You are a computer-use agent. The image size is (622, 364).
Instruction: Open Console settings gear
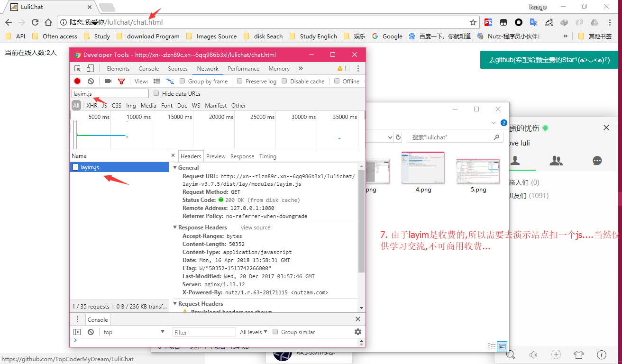[358, 332]
